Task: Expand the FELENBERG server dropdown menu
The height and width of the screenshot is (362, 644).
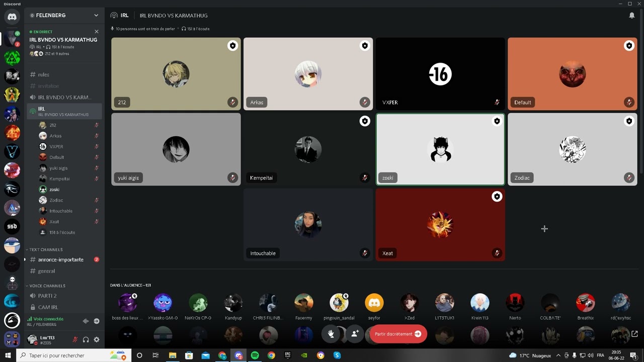Action: pyautogui.click(x=96, y=16)
